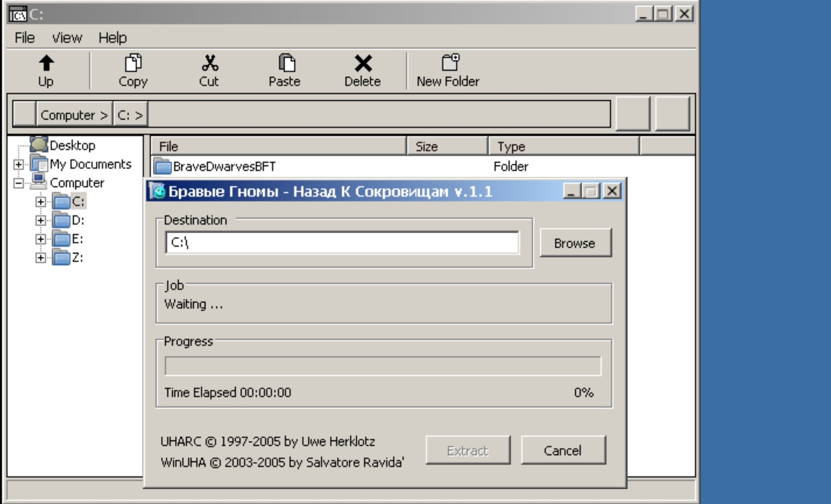
Task: Click the 'Waiting ...' job status text
Action: [194, 304]
